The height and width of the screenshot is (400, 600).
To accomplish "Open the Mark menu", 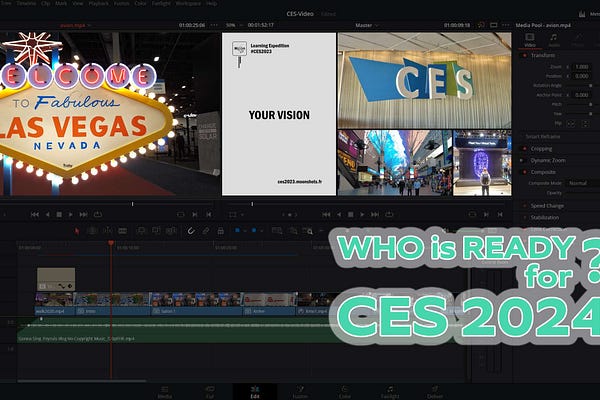I will pyautogui.click(x=61, y=3).
